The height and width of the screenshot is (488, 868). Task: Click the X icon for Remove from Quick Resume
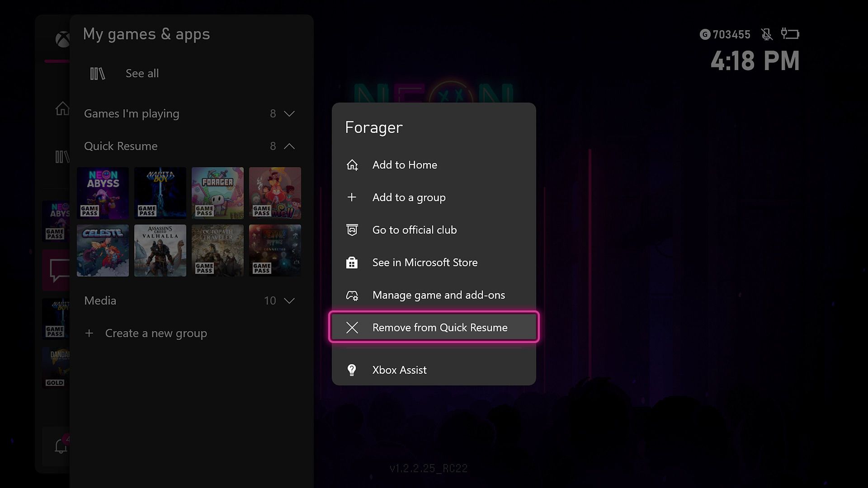coord(352,328)
